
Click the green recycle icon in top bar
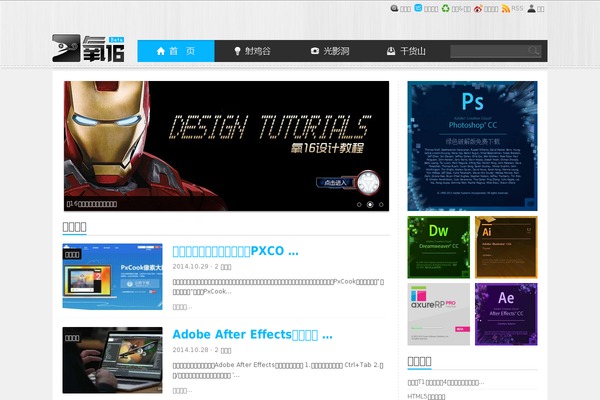pos(445,8)
